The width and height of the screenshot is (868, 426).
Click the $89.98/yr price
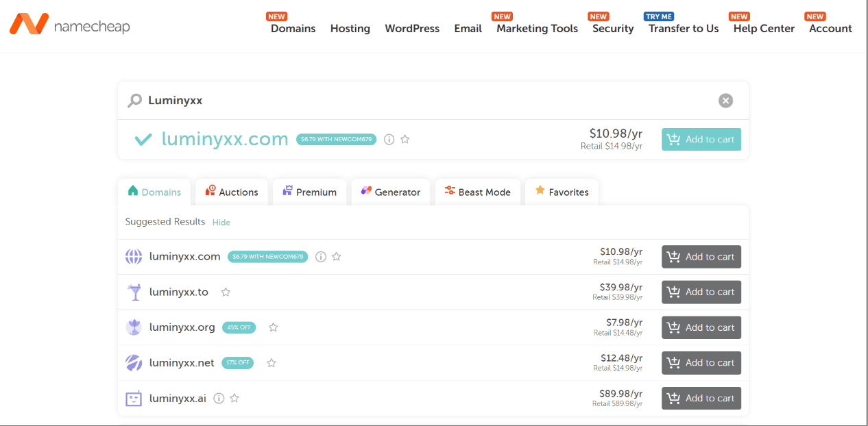[621, 393]
